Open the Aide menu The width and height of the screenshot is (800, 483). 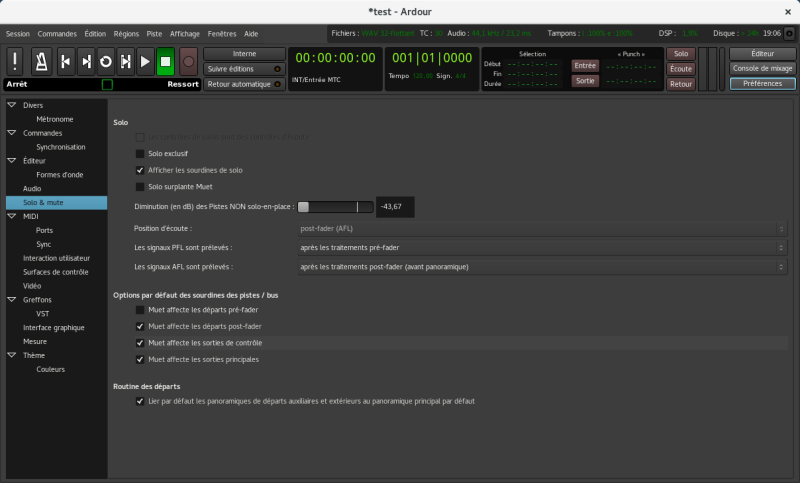point(251,34)
